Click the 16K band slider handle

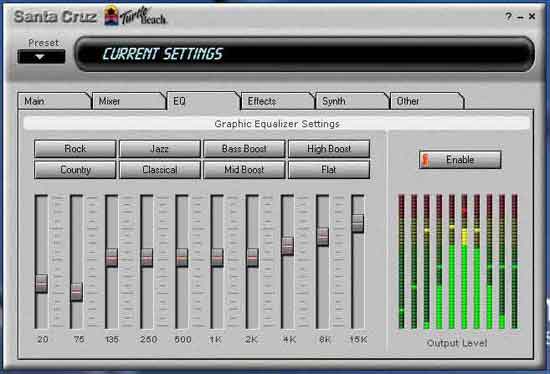point(358,223)
